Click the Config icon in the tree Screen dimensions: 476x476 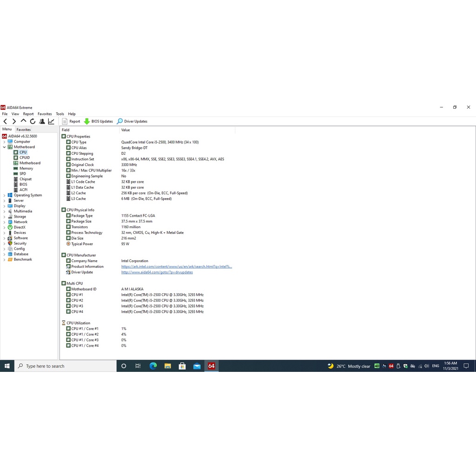coord(10,249)
